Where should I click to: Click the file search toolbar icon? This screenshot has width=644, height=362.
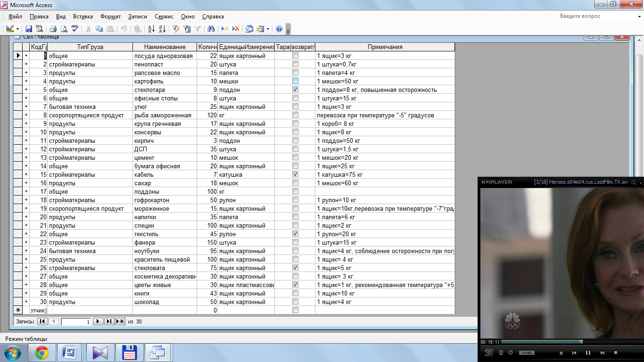tap(39, 29)
